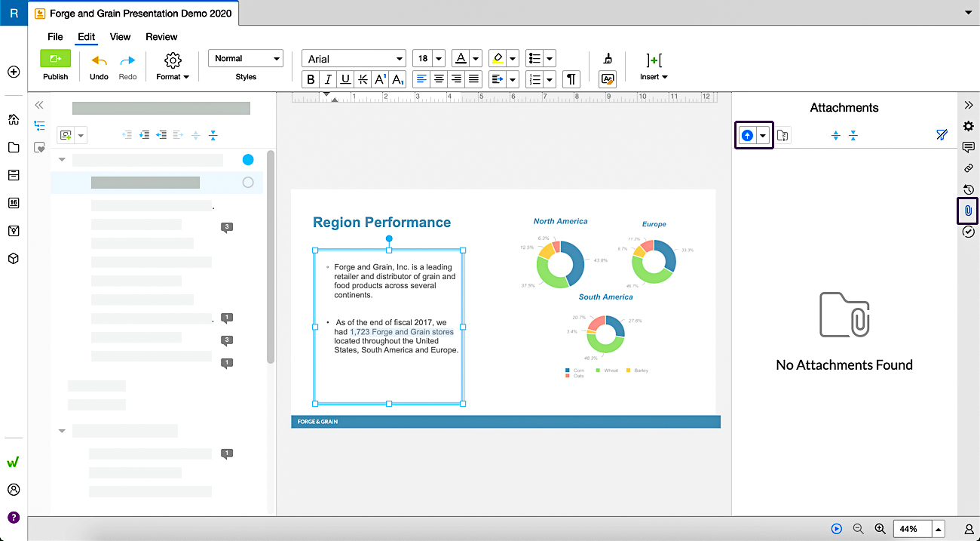Image resolution: width=980 pixels, height=541 pixels.
Task: Open the Attachments paperclip in right rail
Action: pyautogui.click(x=969, y=211)
